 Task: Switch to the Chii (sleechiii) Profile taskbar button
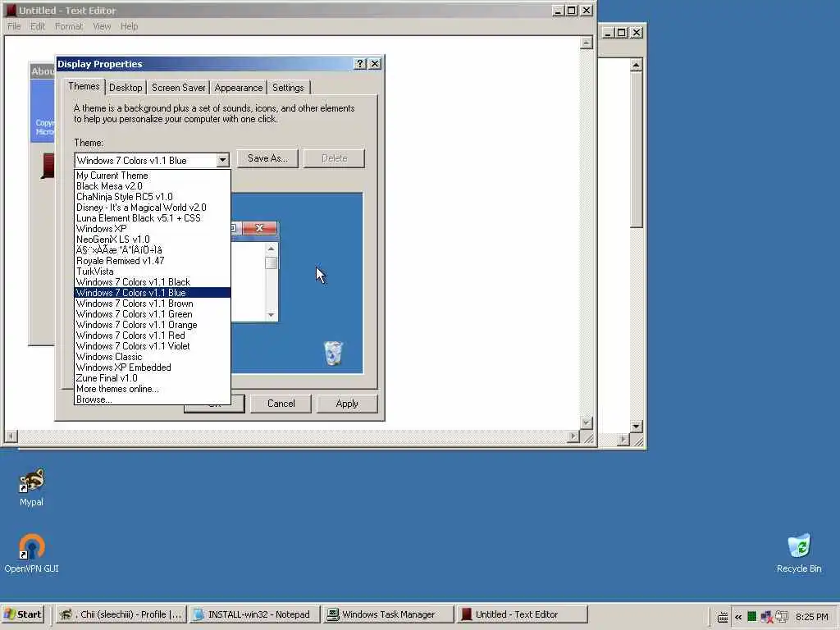[x=121, y=614]
